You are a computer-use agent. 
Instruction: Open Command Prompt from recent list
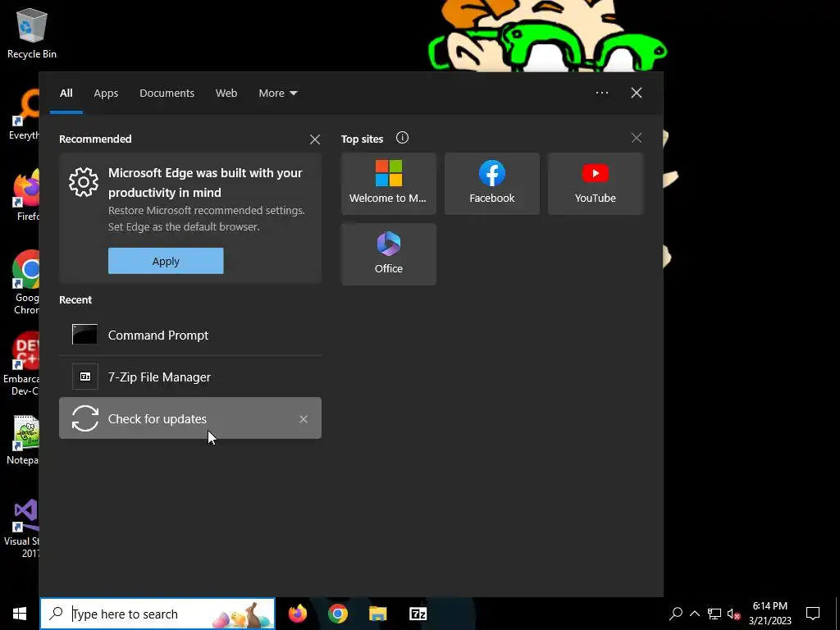point(190,335)
